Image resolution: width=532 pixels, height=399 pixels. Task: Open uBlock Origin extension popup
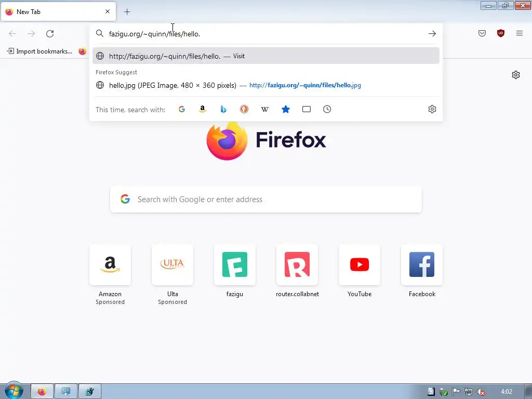coord(501,33)
